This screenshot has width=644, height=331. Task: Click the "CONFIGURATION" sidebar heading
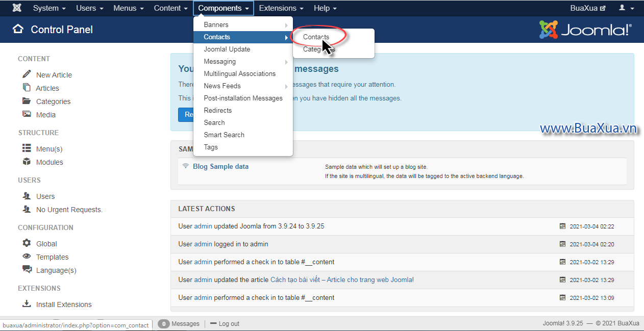(x=46, y=227)
